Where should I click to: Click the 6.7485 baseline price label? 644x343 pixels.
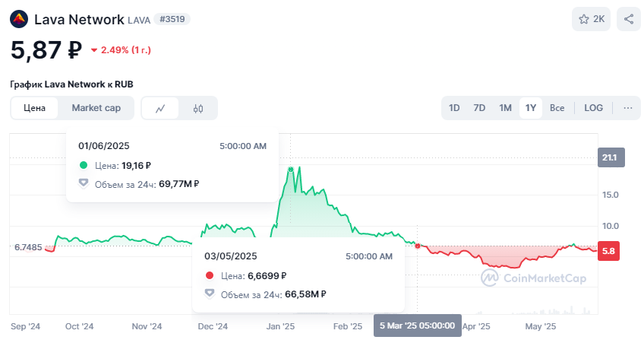(x=28, y=247)
